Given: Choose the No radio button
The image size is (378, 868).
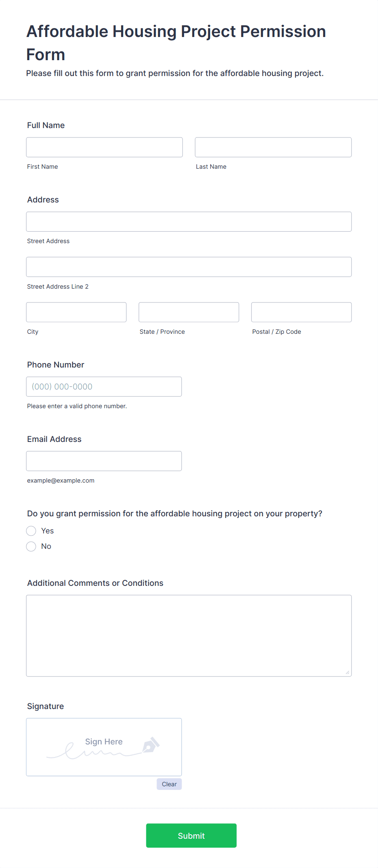Looking at the screenshot, I should pos(31,546).
